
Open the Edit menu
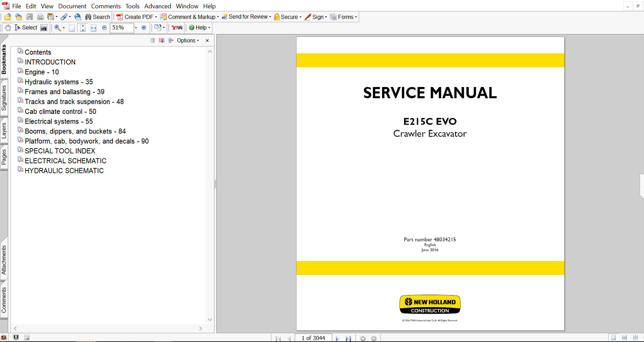(x=31, y=6)
